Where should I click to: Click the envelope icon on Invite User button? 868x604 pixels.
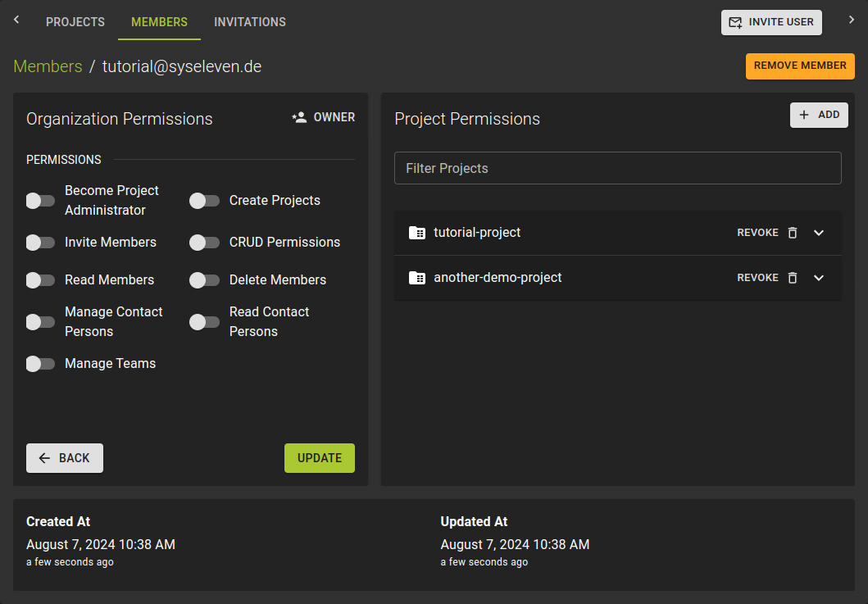735,22
